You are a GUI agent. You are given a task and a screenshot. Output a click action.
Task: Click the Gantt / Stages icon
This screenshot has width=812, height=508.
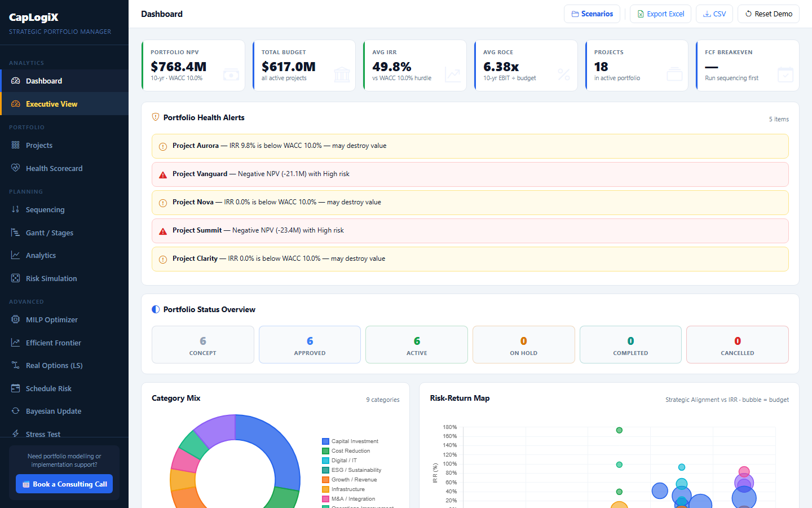point(16,233)
